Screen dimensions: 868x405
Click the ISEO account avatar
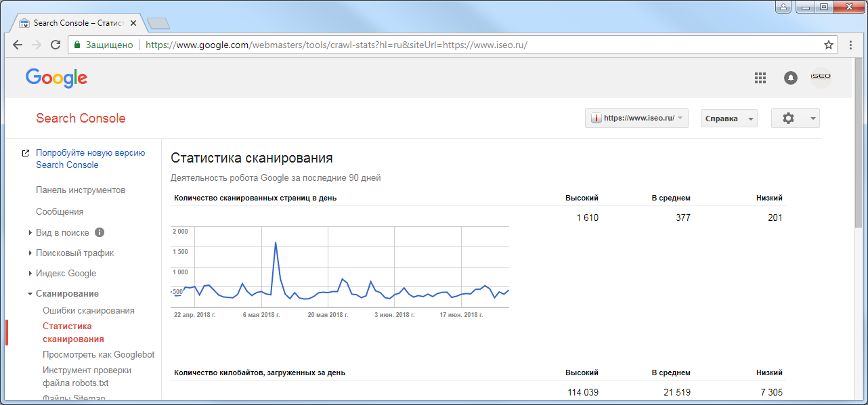click(821, 77)
